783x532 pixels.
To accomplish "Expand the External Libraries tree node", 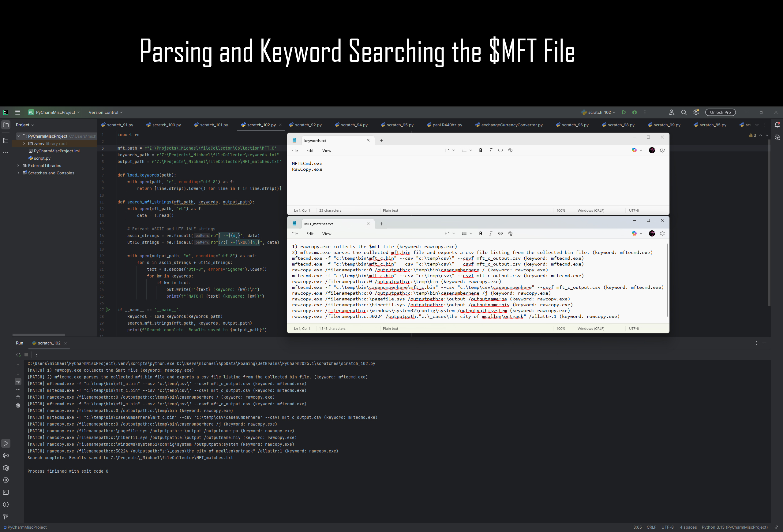I will [x=19, y=166].
